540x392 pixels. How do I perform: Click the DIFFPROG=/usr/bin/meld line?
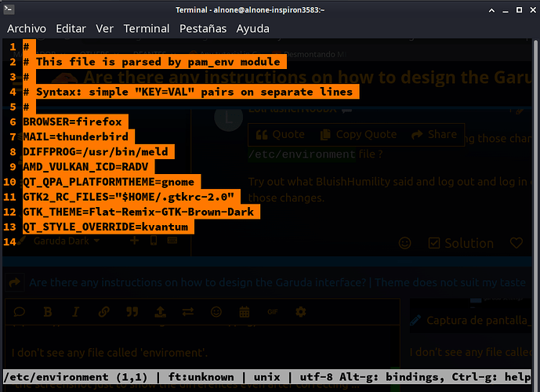coord(94,152)
